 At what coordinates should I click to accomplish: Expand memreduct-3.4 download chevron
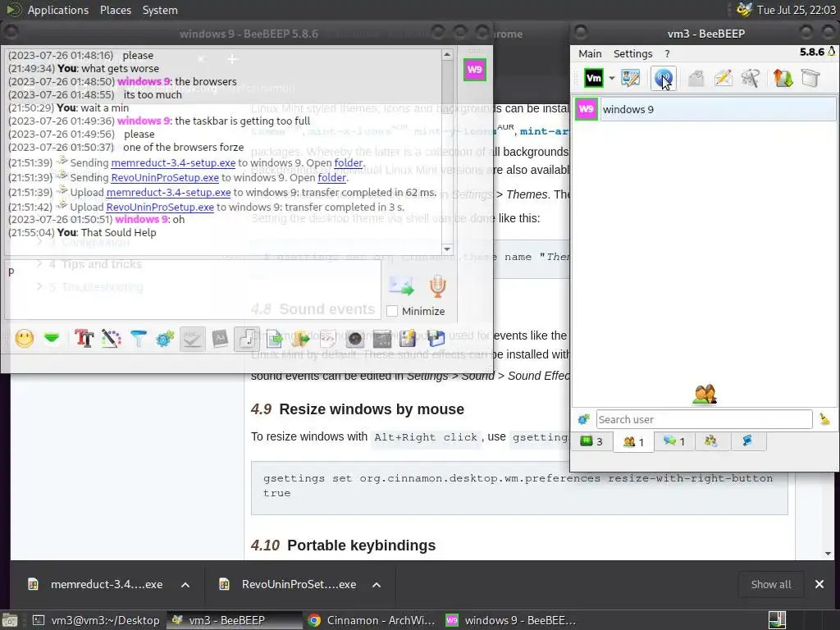(185, 584)
